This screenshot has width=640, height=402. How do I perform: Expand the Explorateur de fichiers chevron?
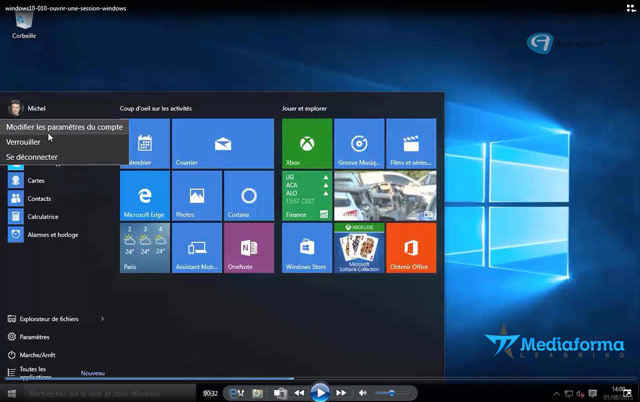[102, 319]
